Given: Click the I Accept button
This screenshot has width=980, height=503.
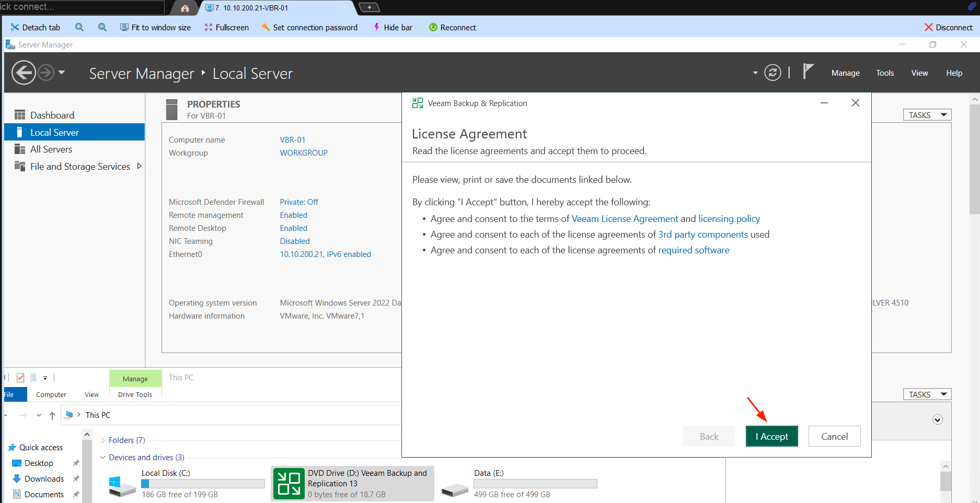Looking at the screenshot, I should tap(772, 436).
